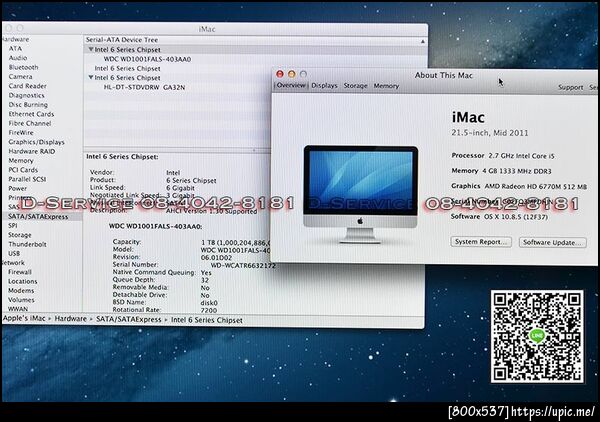Select Disc Burning in the sidebar

(x=28, y=104)
